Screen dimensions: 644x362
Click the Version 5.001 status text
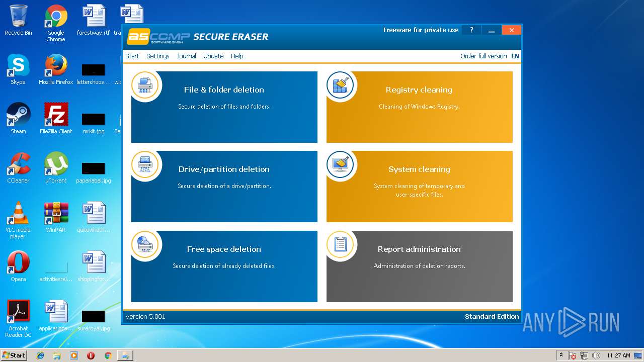click(145, 316)
